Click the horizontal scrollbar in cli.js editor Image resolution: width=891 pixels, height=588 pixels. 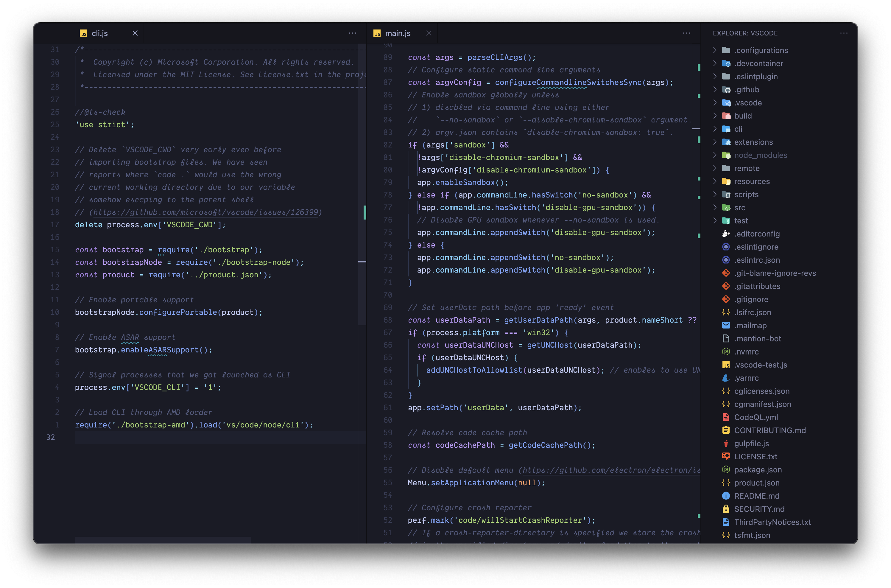click(163, 540)
